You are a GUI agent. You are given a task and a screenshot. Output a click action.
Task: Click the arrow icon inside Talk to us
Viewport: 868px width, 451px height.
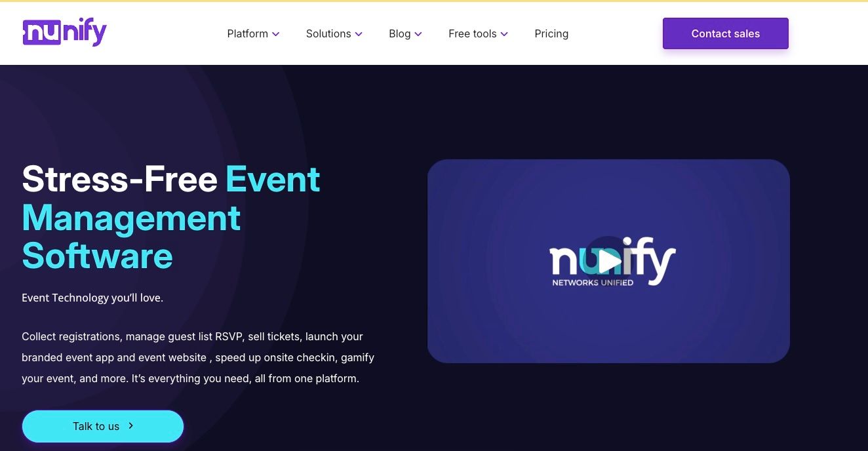[130, 426]
